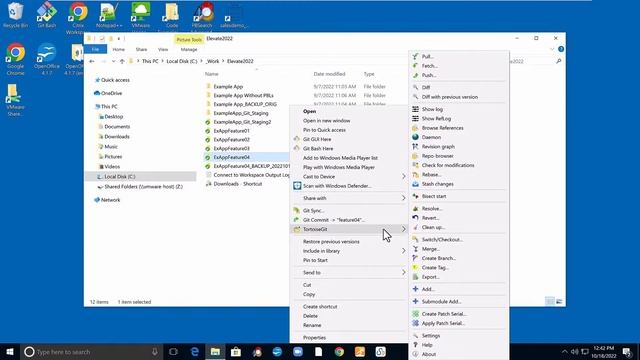Click the Create Branch icon
This screenshot has height=360, width=640.
[415, 258]
